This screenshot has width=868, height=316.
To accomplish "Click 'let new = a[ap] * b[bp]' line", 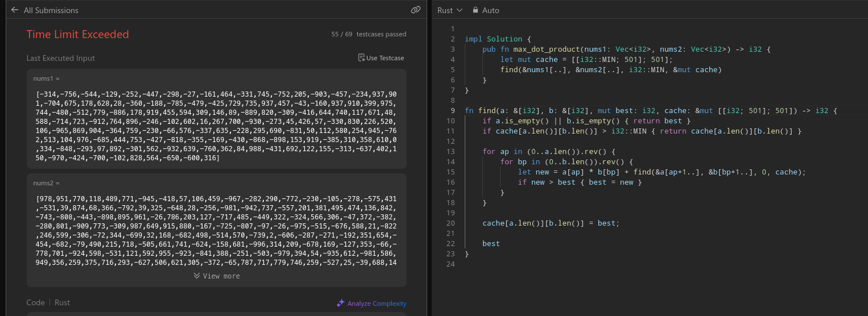I will [662, 172].
